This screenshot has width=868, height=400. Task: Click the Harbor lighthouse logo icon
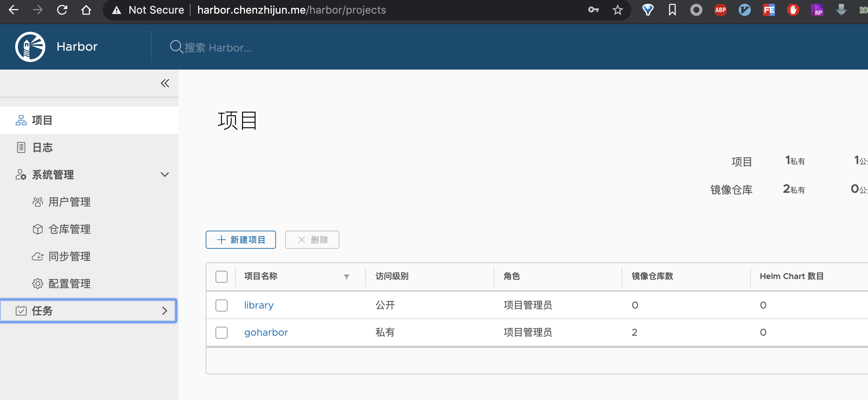(x=30, y=47)
